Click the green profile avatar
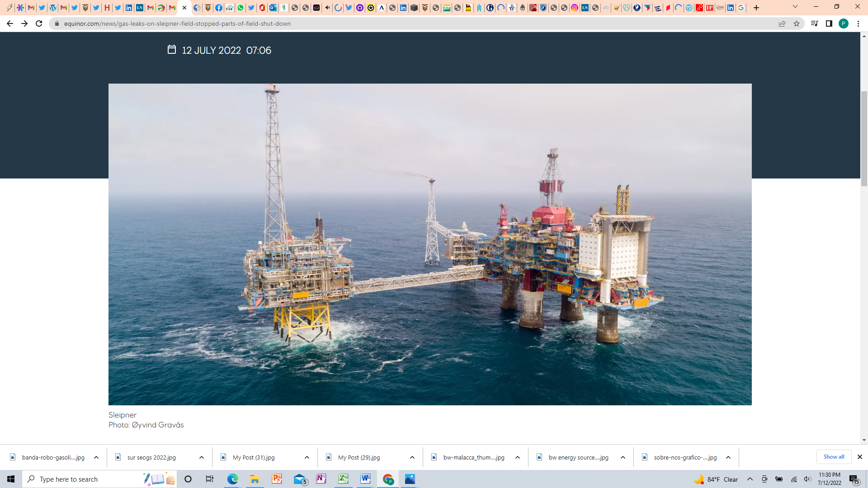This screenshot has height=488, width=868. tap(844, 23)
